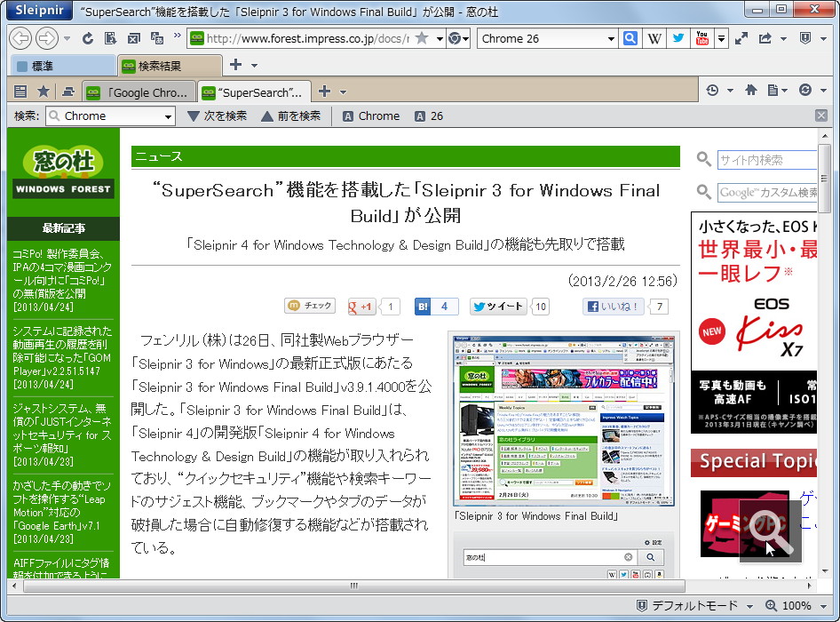Open the site search magnifier in the sidebar
Viewport: 840px width, 622px height.
[x=704, y=159]
